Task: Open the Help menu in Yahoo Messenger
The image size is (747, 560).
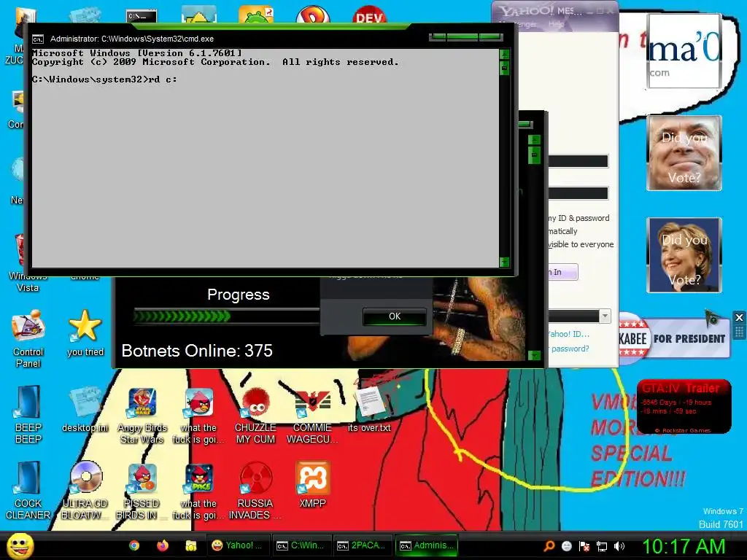Action: point(556,24)
